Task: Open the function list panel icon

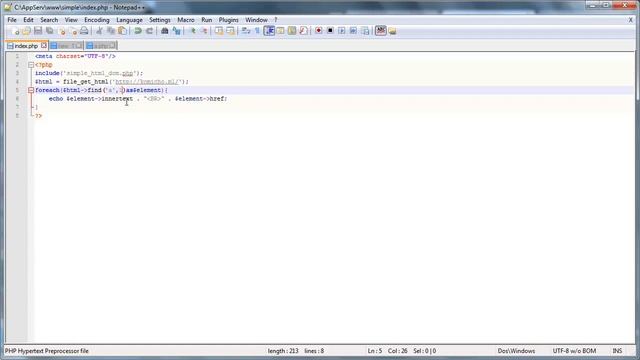Action: [303, 31]
